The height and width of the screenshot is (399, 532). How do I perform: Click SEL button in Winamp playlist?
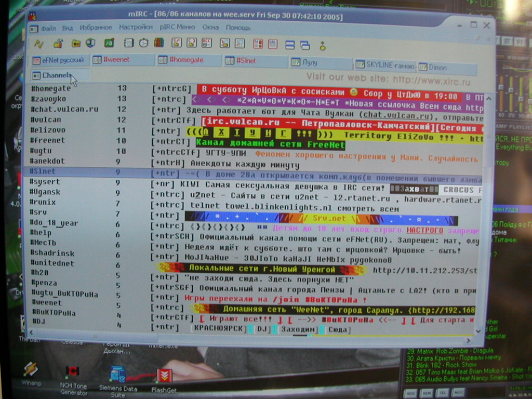tap(443, 393)
